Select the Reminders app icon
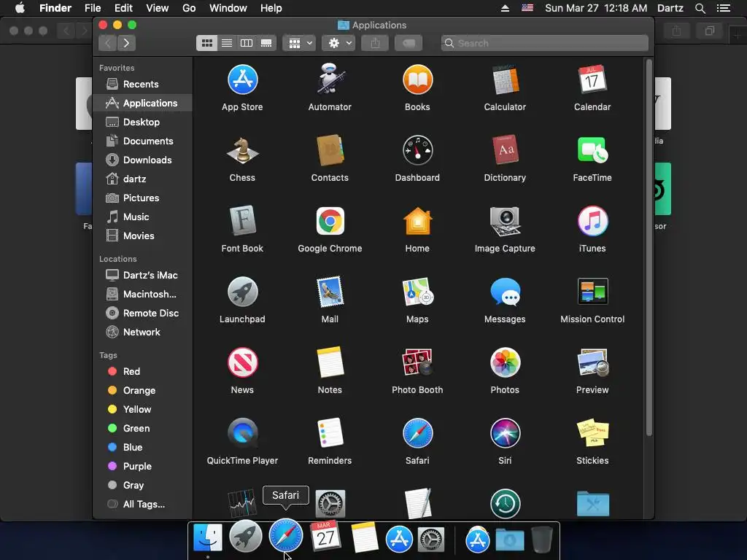The width and height of the screenshot is (747, 560). tap(330, 433)
